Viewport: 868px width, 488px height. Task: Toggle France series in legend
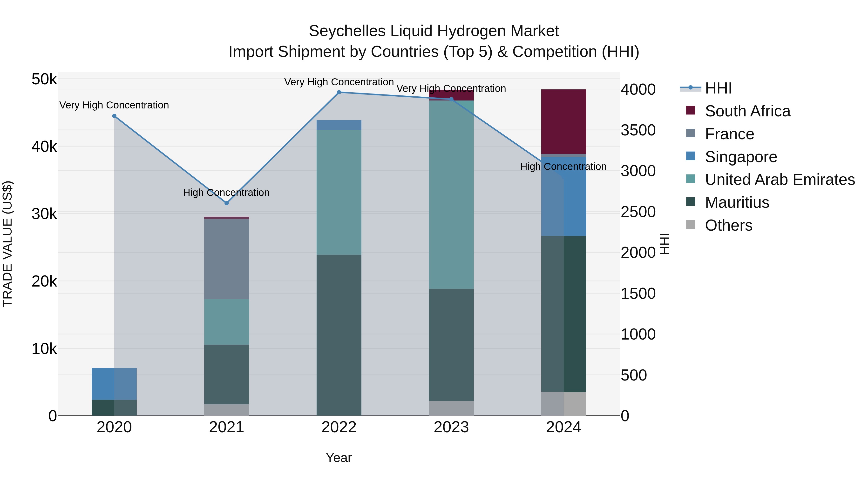pyautogui.click(x=720, y=134)
